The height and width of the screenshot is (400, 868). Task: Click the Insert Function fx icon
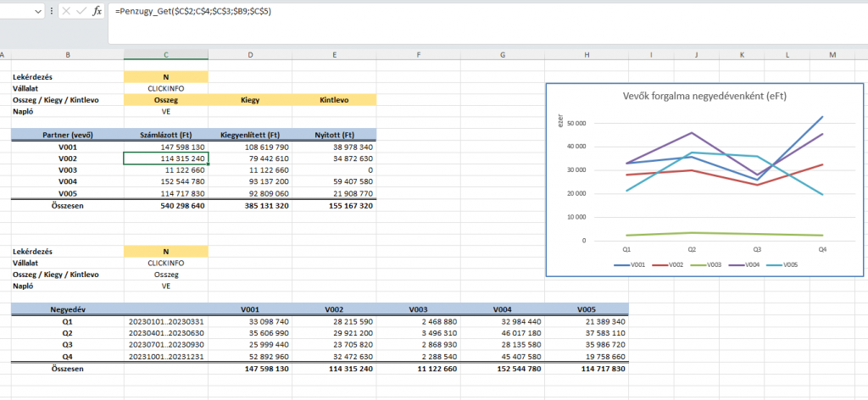tap(97, 11)
